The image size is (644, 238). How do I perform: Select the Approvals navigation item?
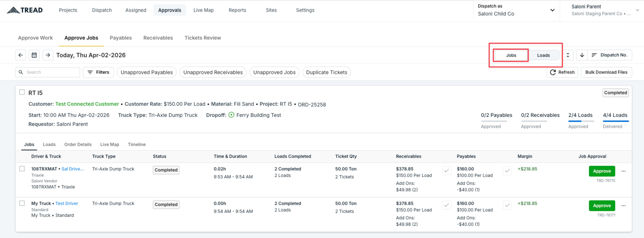169,10
